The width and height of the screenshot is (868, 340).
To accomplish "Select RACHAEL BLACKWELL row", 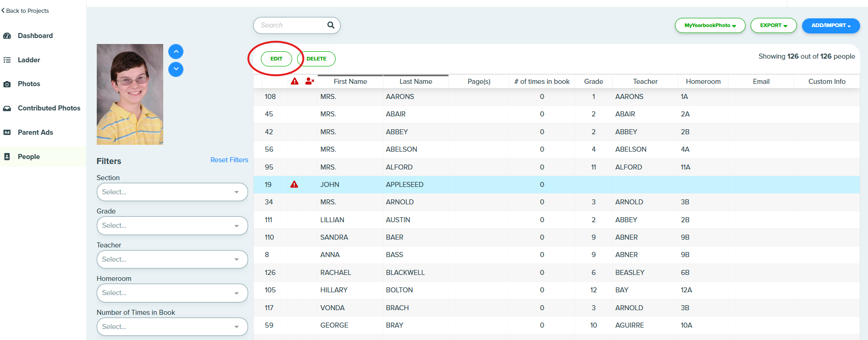I will pos(556,273).
